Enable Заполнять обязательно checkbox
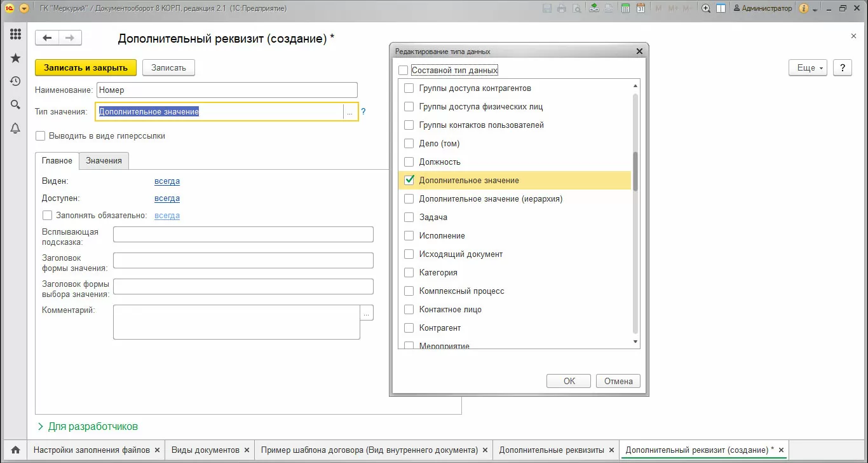Viewport: 868px width, 463px height. click(x=47, y=216)
